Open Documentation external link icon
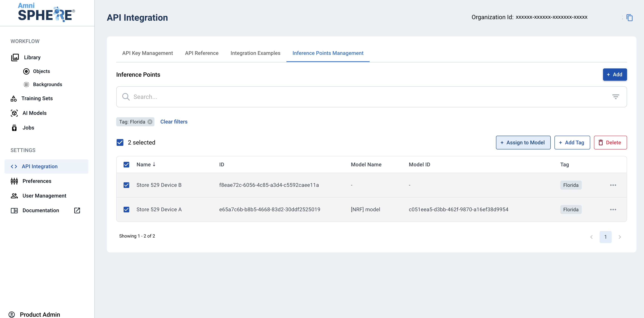 coord(77,210)
